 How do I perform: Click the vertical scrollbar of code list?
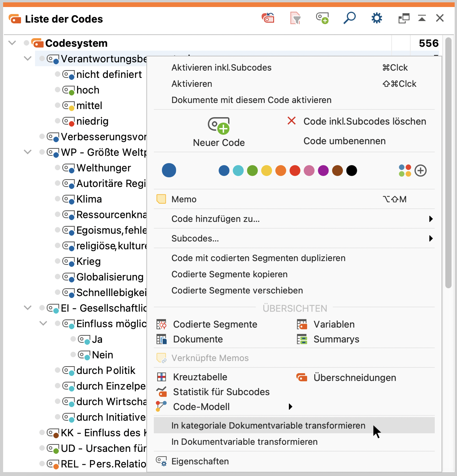click(x=448, y=164)
